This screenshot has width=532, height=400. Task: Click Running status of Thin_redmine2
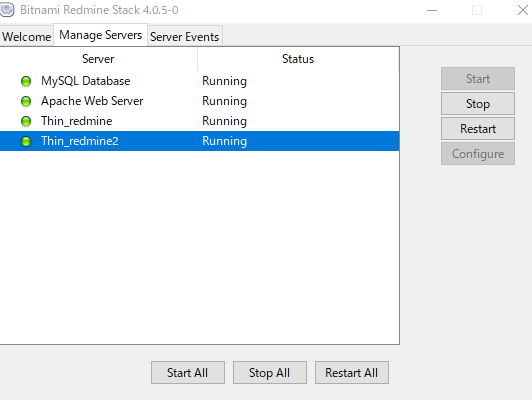click(225, 141)
